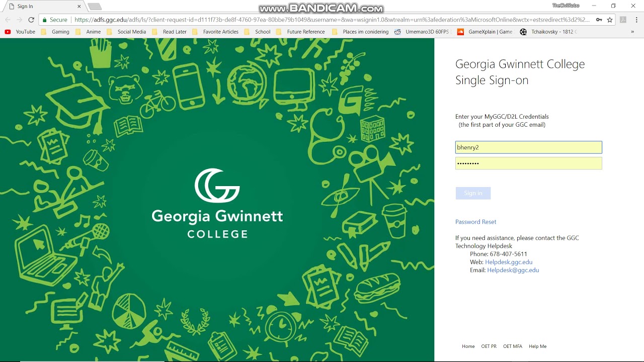Minimize the Chrome window

pyautogui.click(x=594, y=6)
